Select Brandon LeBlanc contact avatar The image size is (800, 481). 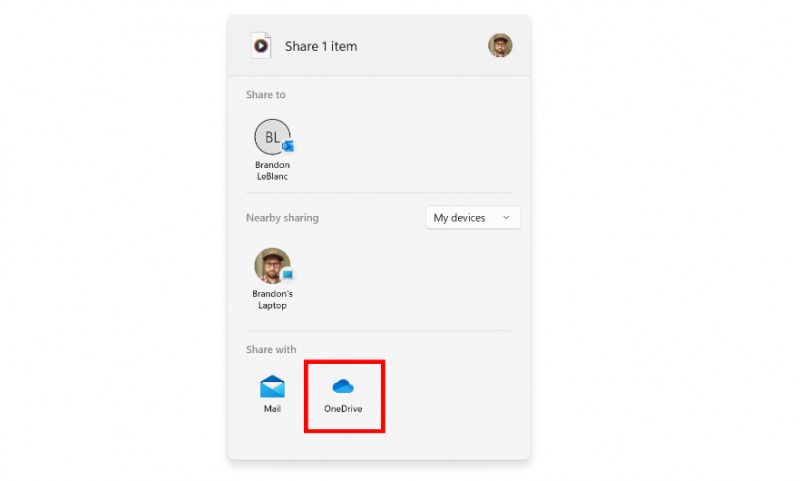tap(272, 137)
